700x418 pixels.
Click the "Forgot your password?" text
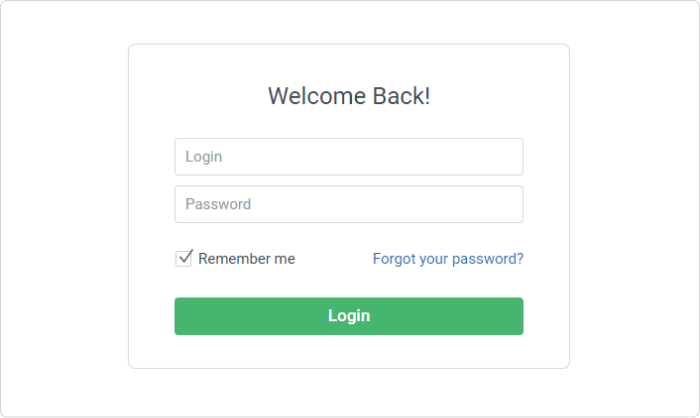pyautogui.click(x=447, y=259)
